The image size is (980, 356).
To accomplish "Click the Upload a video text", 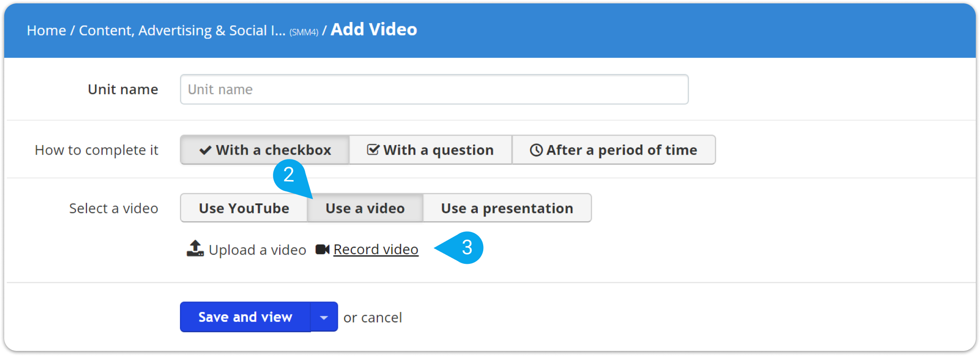I will click(x=257, y=250).
